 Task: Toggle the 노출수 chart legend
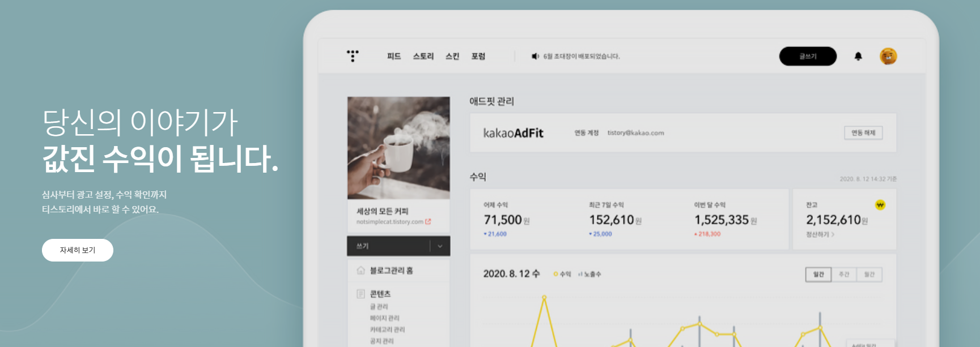[589, 274]
